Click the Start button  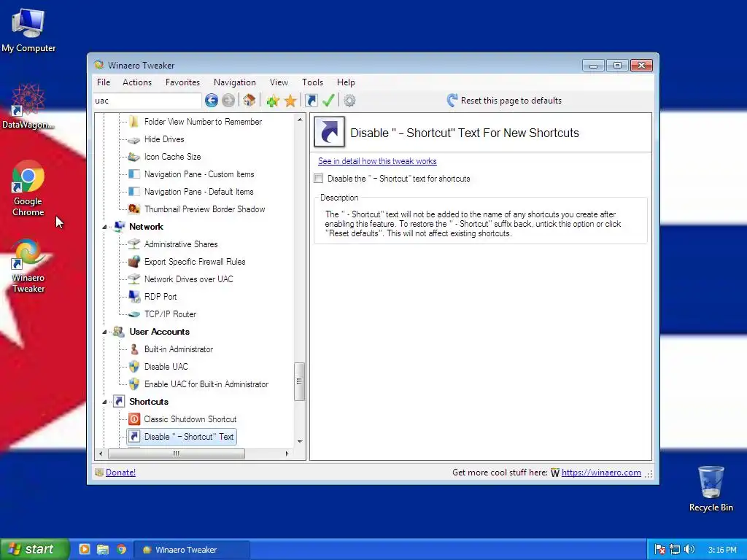[34, 550]
